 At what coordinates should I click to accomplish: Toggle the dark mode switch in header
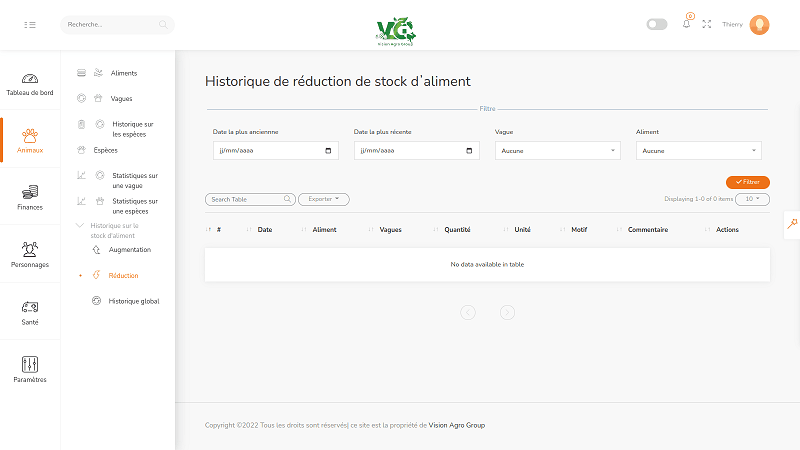(657, 24)
